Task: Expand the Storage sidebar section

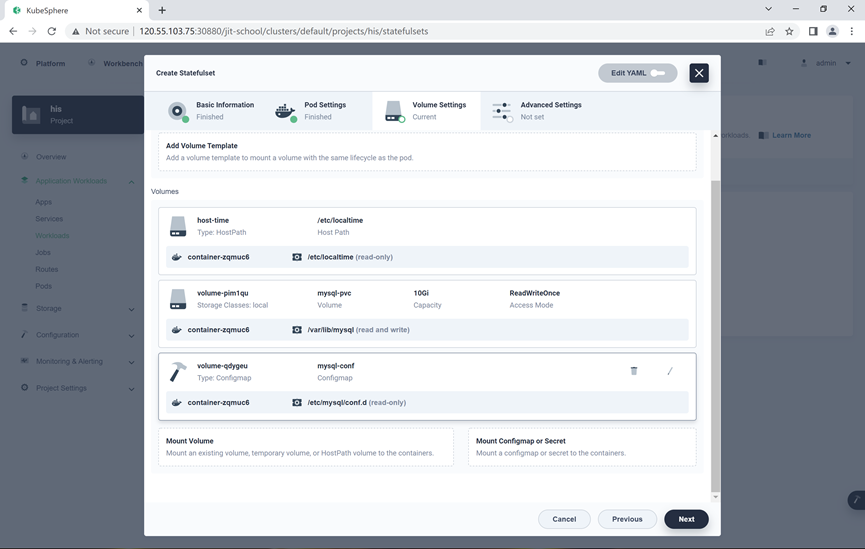Action: pos(131,310)
